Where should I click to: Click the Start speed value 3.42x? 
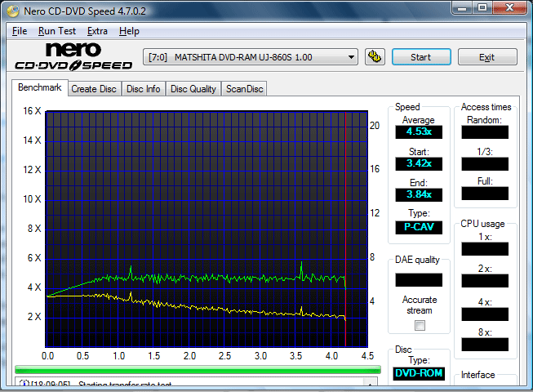419,163
